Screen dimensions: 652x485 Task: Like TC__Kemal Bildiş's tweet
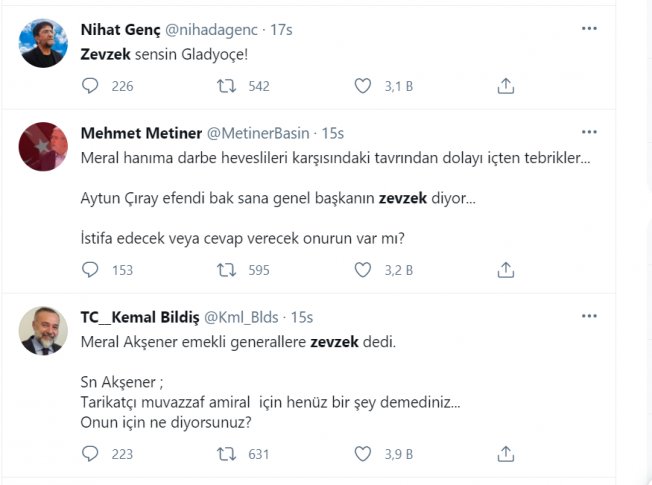[363, 454]
